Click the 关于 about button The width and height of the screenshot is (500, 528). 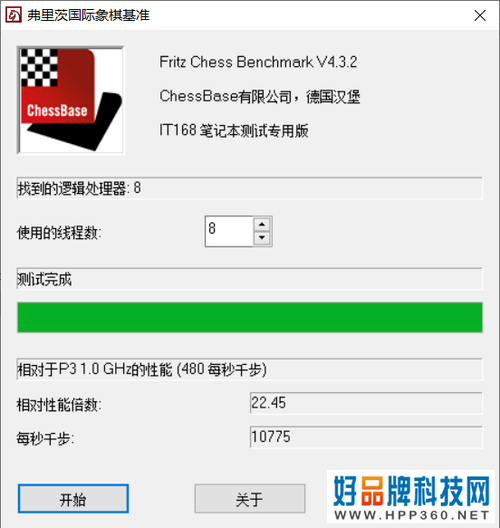[x=250, y=498]
